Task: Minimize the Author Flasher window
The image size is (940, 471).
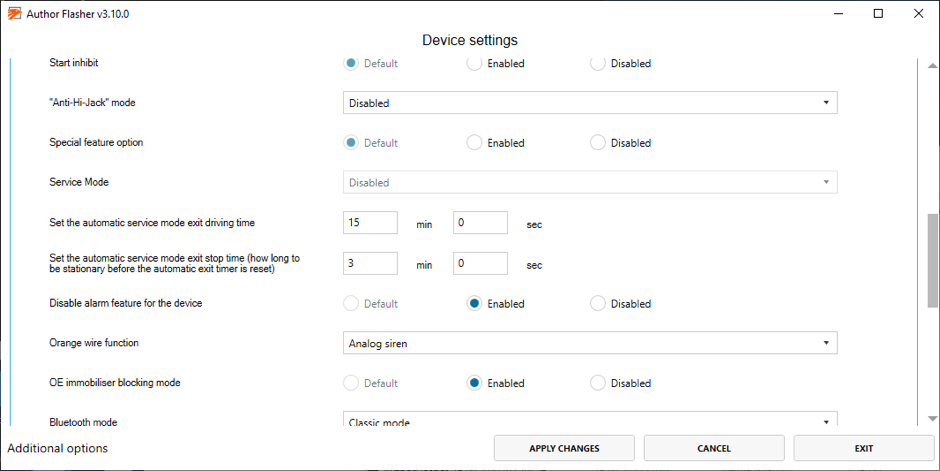Action: click(839, 13)
